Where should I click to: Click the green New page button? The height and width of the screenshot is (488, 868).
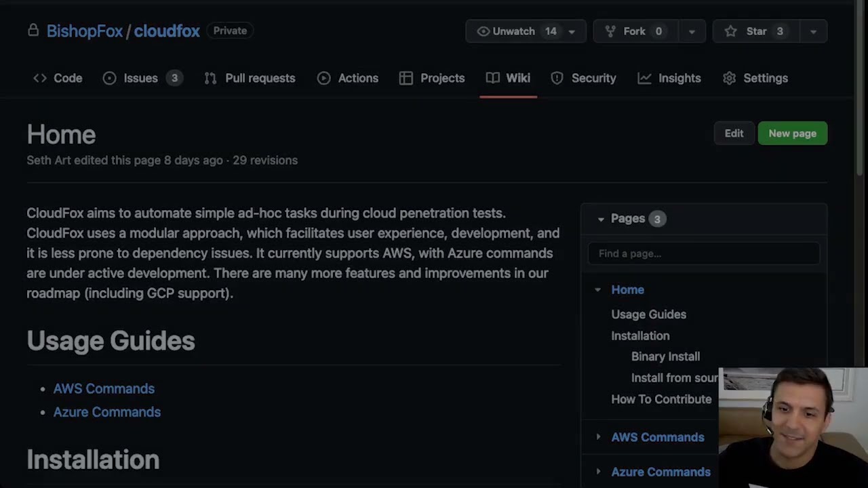click(792, 134)
